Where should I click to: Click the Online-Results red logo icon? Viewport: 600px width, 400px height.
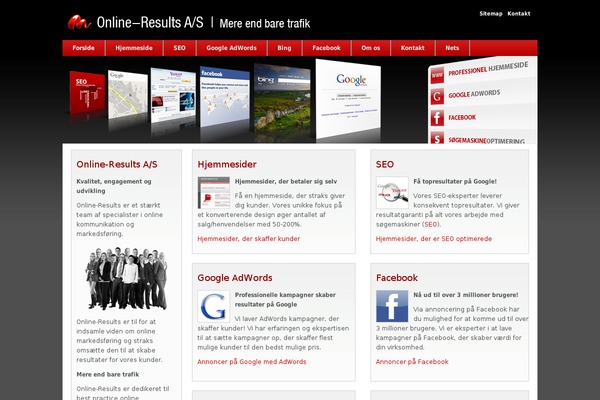79,22
